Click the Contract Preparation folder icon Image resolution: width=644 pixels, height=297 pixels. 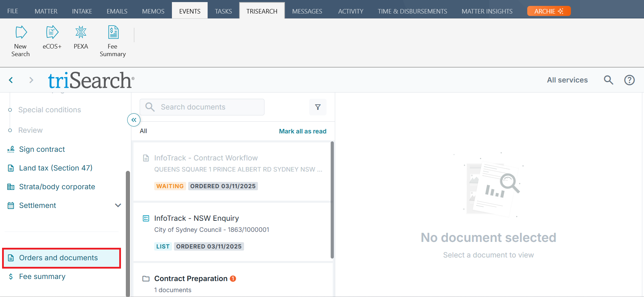click(146, 279)
